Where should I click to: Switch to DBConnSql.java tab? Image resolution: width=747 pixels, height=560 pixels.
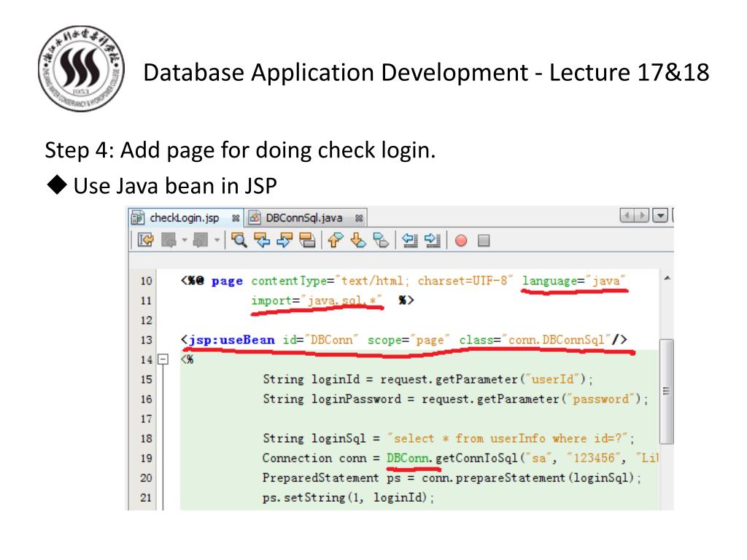pos(306,217)
